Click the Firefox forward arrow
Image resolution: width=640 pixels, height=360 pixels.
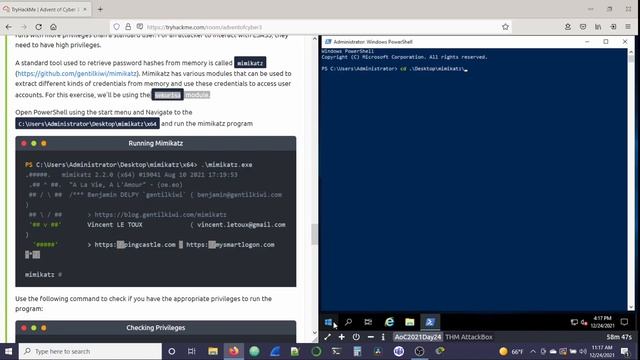[24, 27]
